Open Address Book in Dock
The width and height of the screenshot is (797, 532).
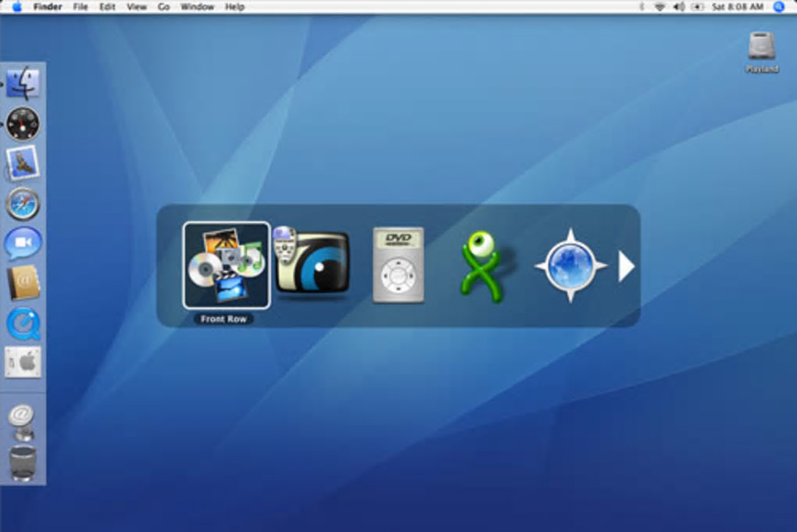pos(23,283)
